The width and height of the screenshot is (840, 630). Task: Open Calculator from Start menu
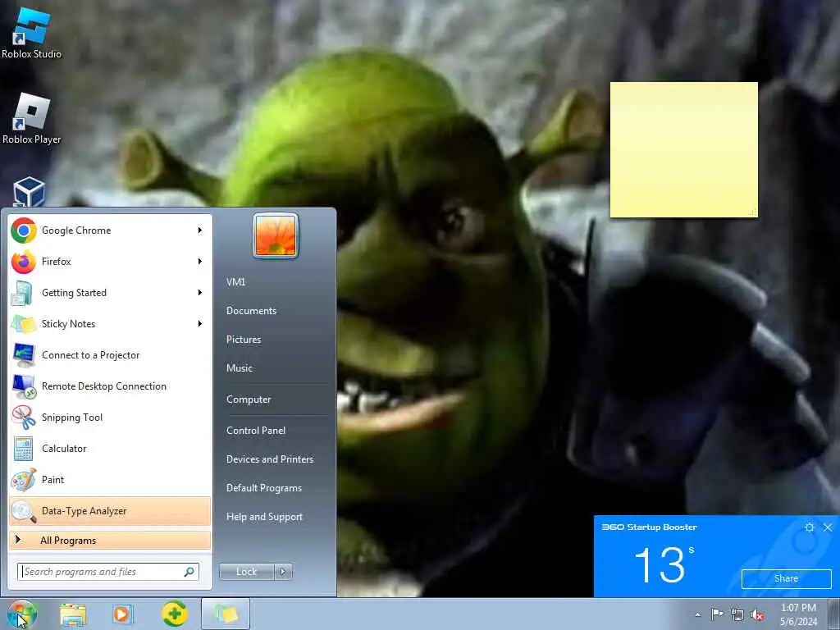tap(111, 449)
